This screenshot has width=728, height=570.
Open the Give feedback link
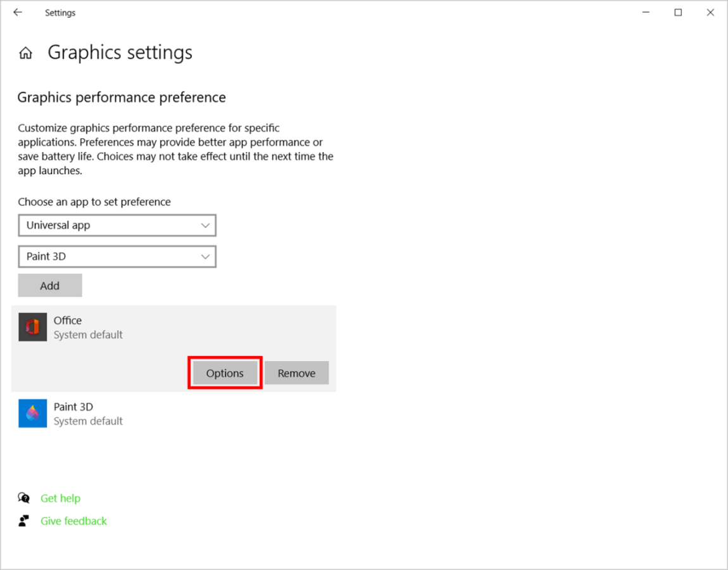73,521
